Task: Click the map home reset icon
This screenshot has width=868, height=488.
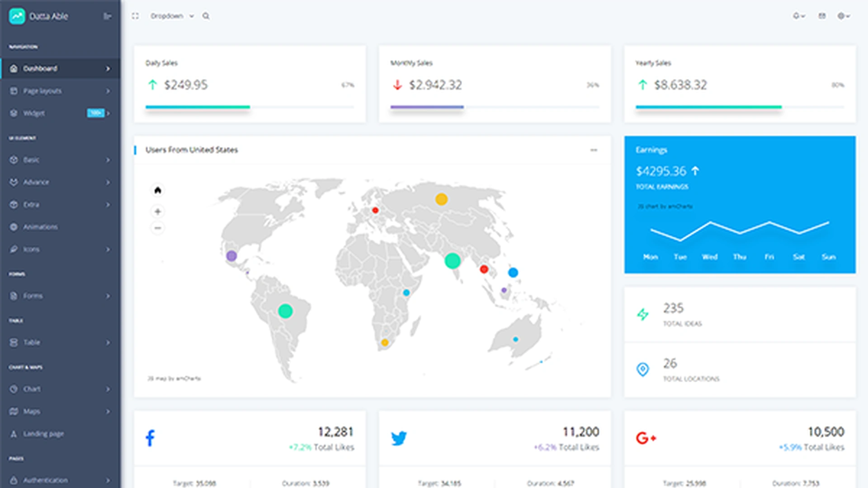Action: point(157,190)
